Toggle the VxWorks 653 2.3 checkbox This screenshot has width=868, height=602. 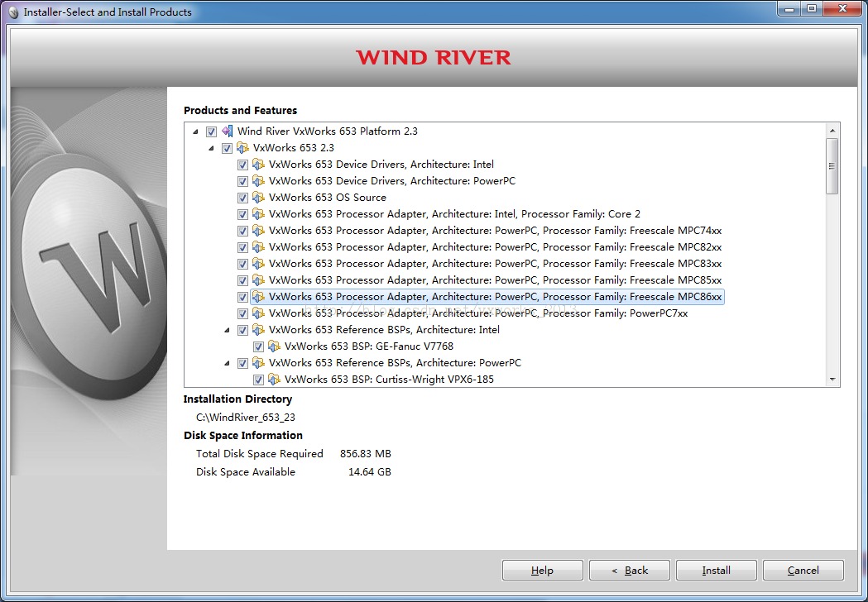coord(227,148)
